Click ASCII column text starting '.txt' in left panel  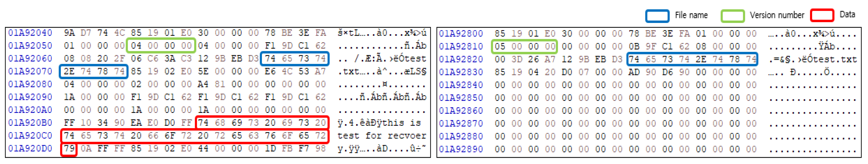coord(382,71)
